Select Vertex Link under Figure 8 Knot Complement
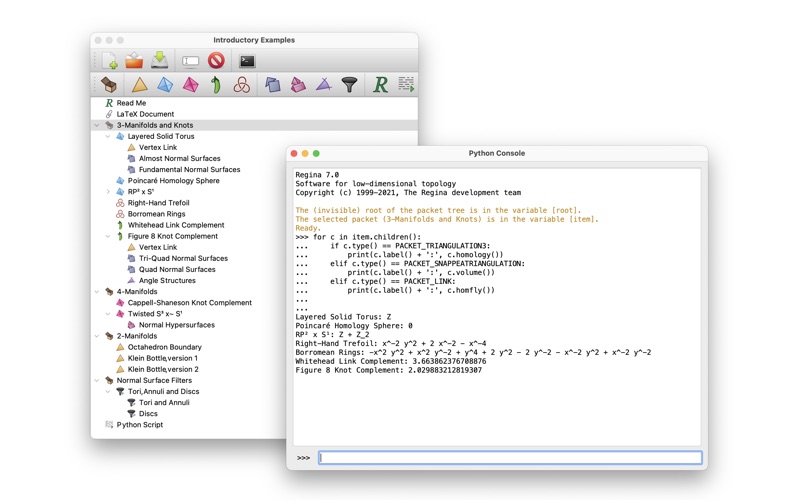Image resolution: width=800 pixels, height=500 pixels. [158, 247]
